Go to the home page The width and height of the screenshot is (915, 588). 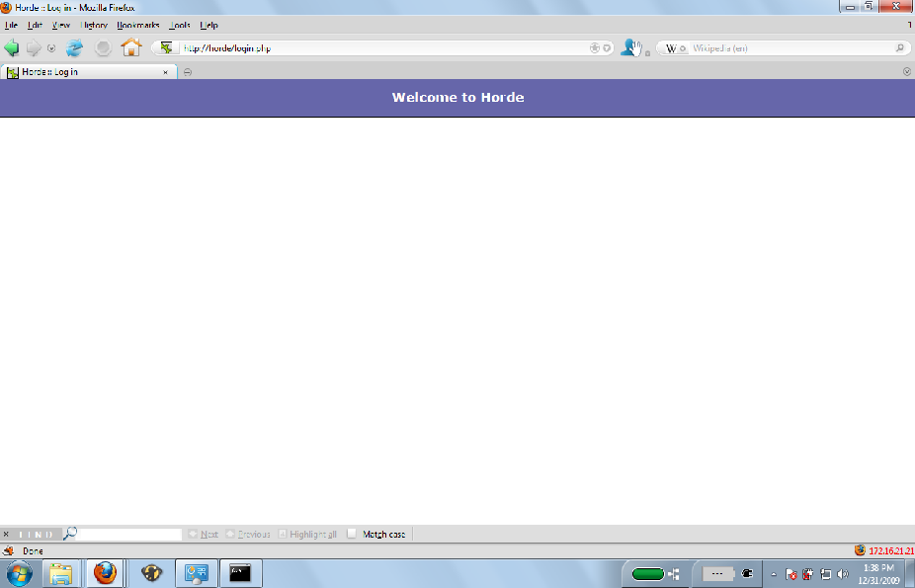131,47
